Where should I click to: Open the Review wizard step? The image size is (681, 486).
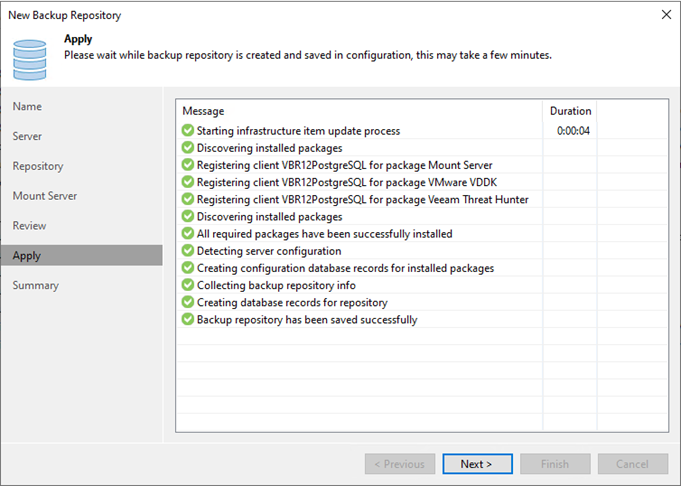point(29,226)
